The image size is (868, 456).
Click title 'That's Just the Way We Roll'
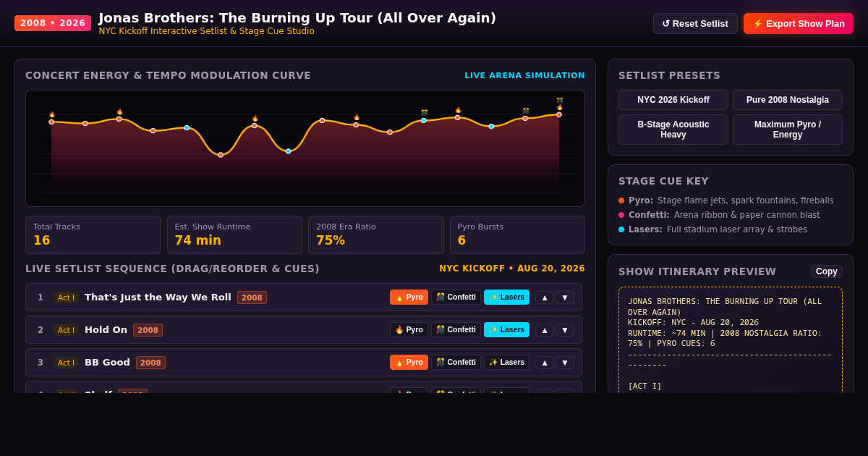click(x=158, y=297)
